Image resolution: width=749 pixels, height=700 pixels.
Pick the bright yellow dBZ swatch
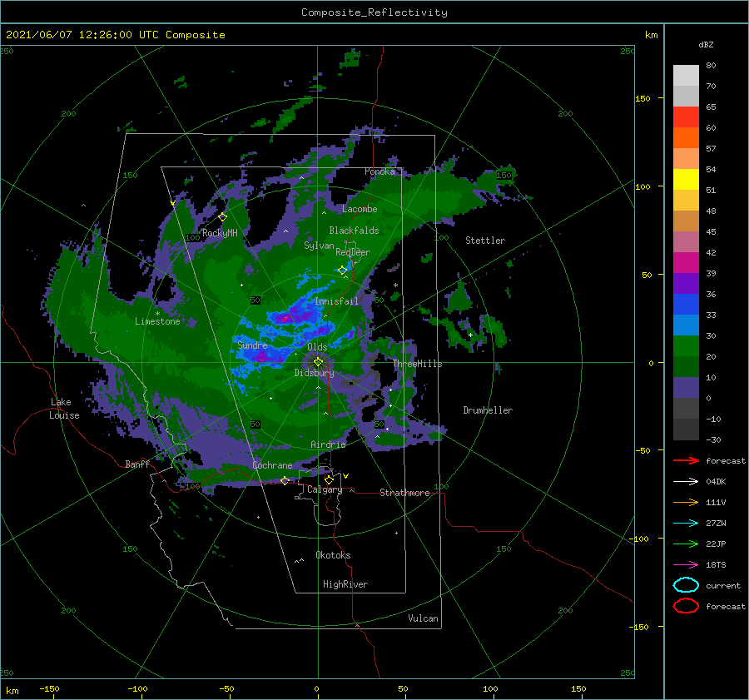click(686, 180)
